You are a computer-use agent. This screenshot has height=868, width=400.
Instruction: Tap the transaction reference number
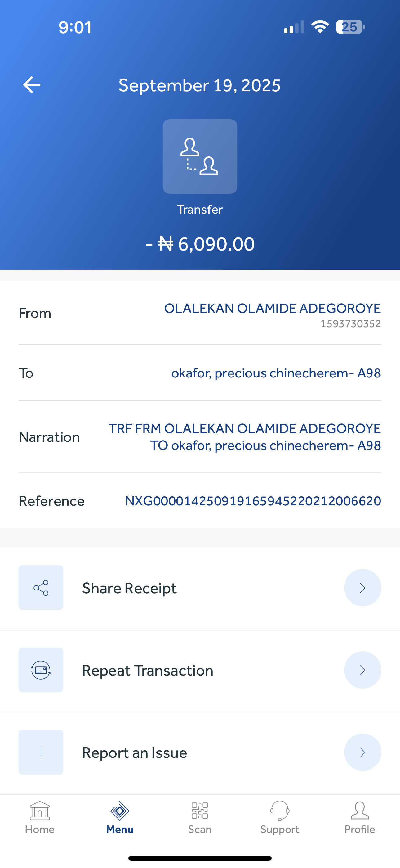pyautogui.click(x=253, y=501)
